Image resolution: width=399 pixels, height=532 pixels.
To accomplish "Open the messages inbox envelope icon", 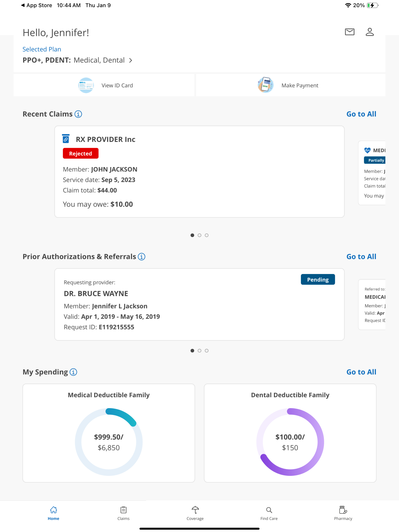I will [350, 32].
